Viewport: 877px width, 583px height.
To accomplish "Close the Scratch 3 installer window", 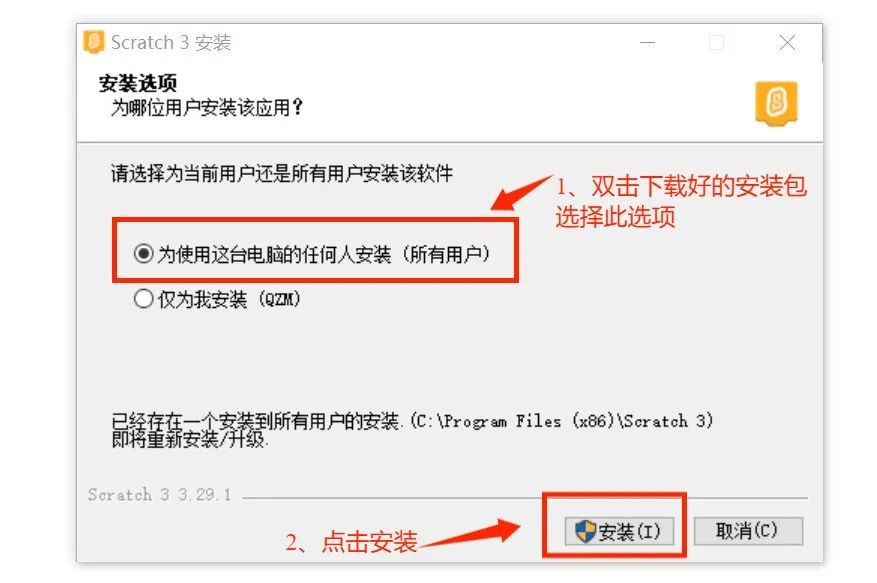I will [787, 43].
